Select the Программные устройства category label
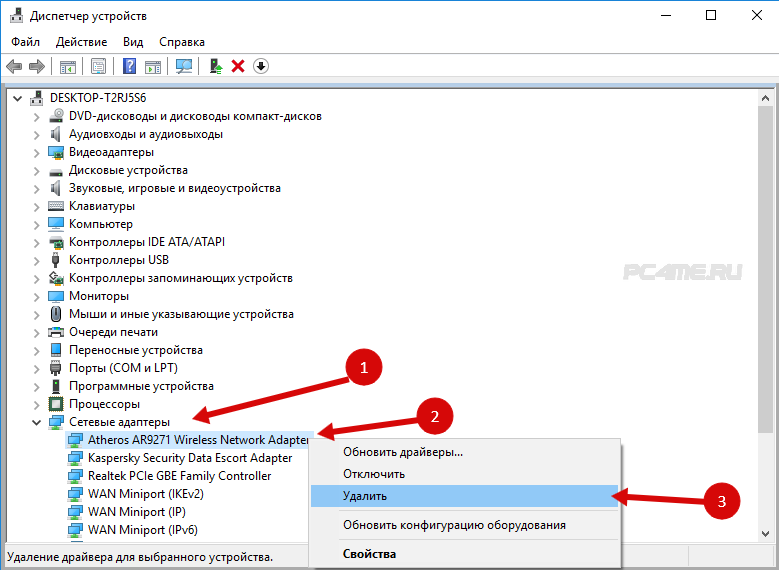This screenshot has height=570, width=779. point(141,386)
